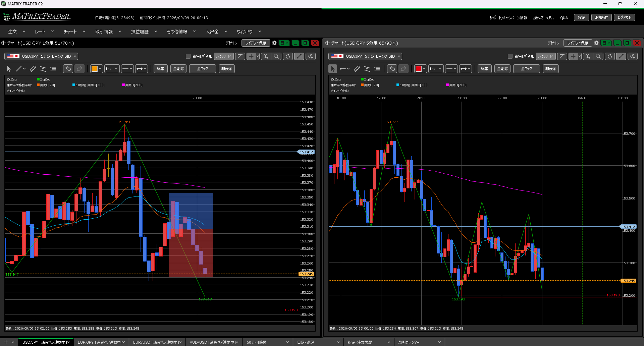Open orange line color swatch in the 1-minute chart

96,69
